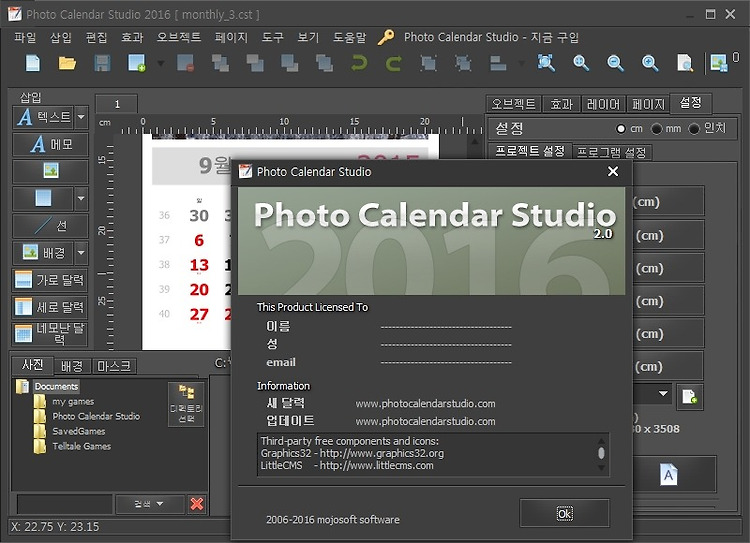
Task: Click Photo Calendar Studio - 지금 구입
Action: (491, 37)
